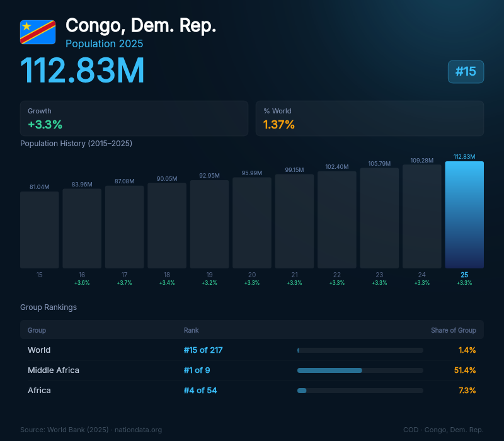Click the Middle Africa share progress bar
Image resolution: width=504 pixels, height=441 pixels.
click(x=360, y=370)
